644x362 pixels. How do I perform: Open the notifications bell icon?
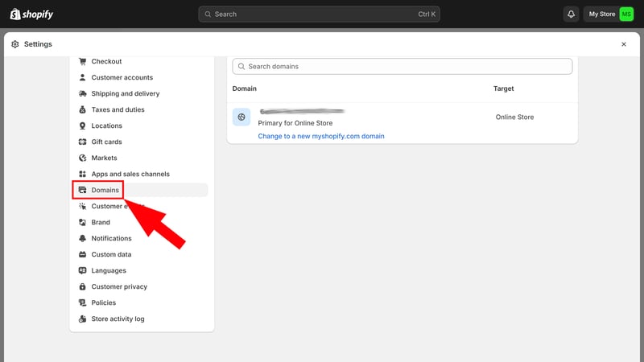click(571, 14)
